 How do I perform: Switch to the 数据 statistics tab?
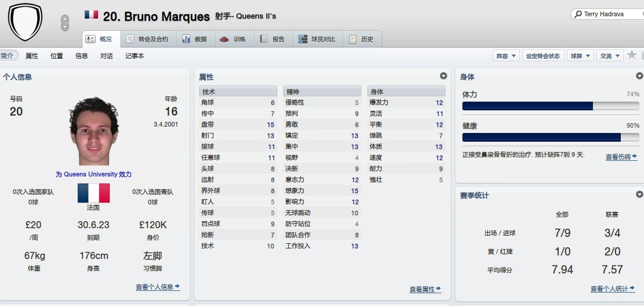coord(194,39)
